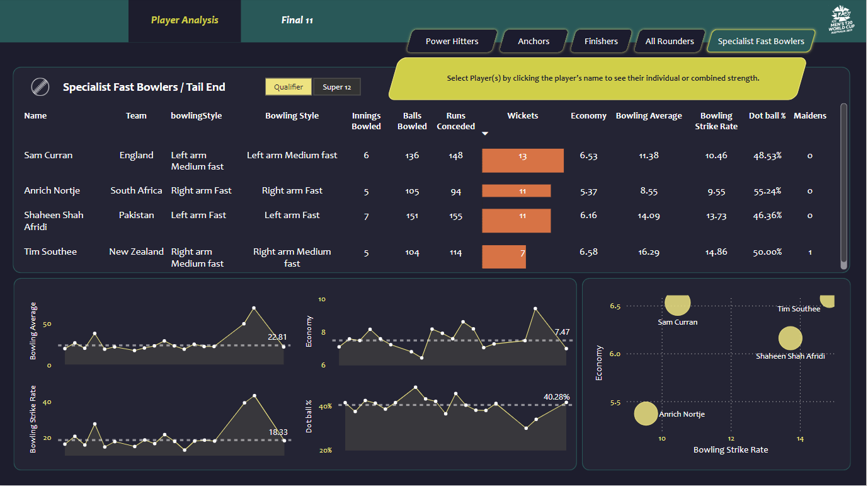The image size is (868, 486).
Task: Click Anrich Nortje's bubble on the scatter plot
Action: pyautogui.click(x=645, y=414)
